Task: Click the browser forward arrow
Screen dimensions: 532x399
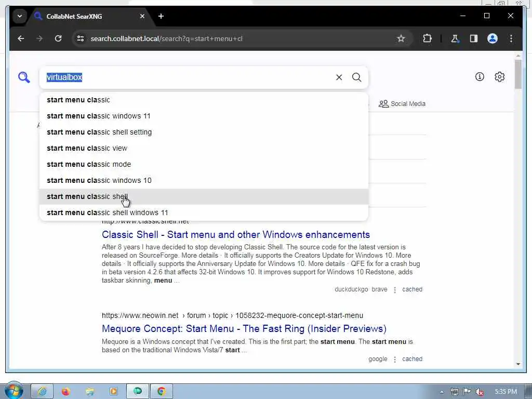Action: click(x=39, y=38)
